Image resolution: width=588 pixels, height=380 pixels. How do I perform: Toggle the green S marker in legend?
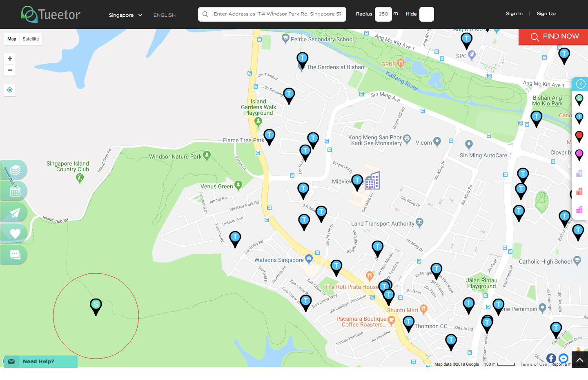(x=579, y=99)
